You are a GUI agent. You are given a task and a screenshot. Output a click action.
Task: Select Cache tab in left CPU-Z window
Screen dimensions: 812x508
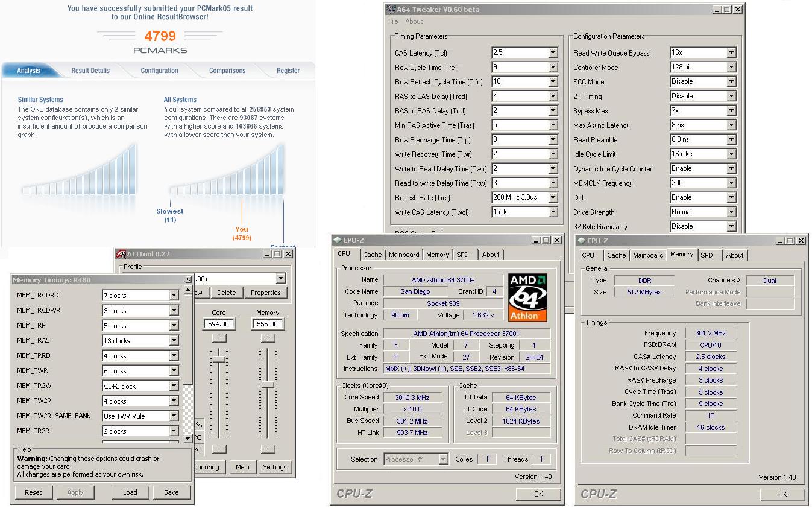(373, 255)
